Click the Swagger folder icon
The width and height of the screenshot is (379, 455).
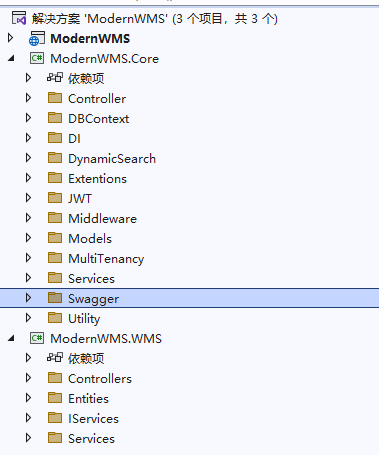[55, 298]
